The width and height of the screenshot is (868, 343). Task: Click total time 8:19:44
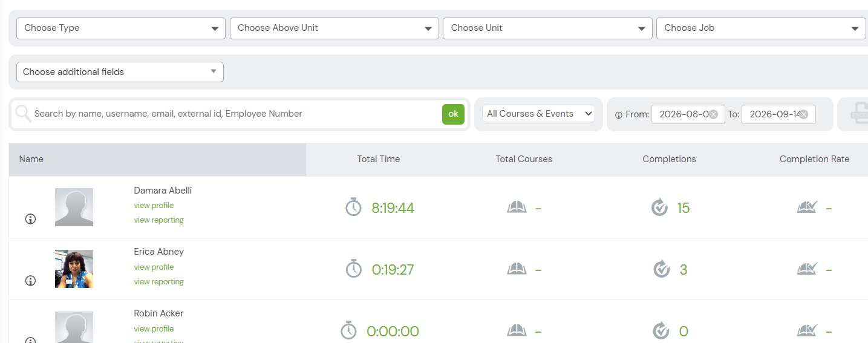(393, 208)
